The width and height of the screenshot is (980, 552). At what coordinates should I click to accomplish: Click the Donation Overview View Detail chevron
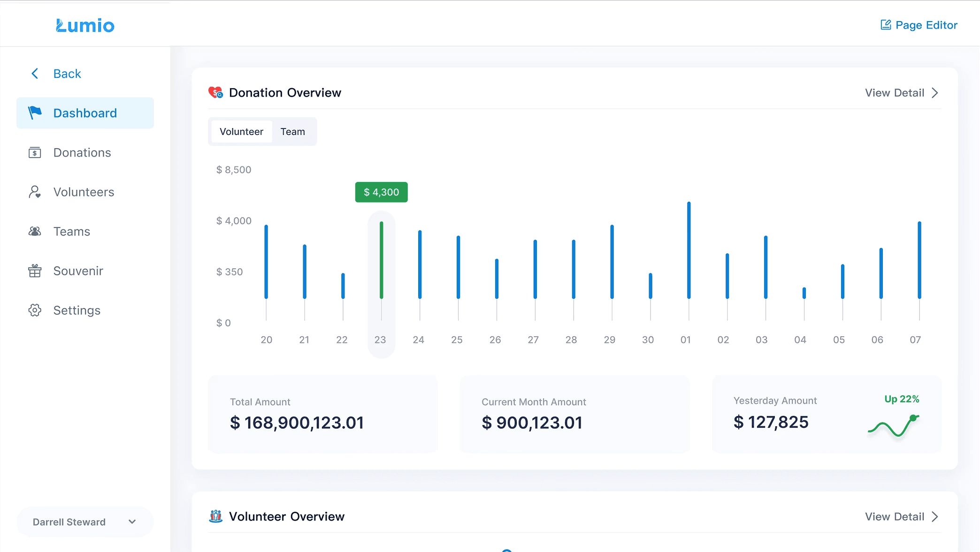[x=935, y=93]
